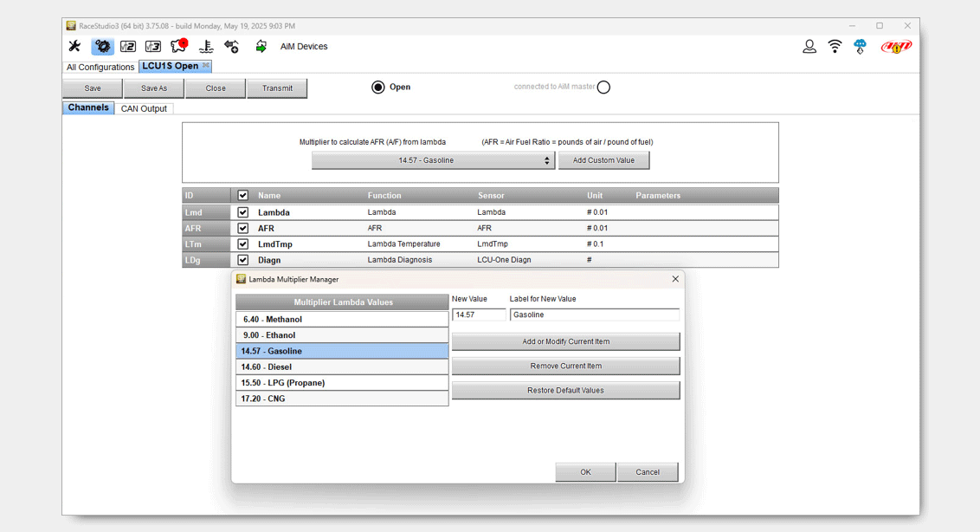Click the track map icon with red dot

click(x=179, y=46)
